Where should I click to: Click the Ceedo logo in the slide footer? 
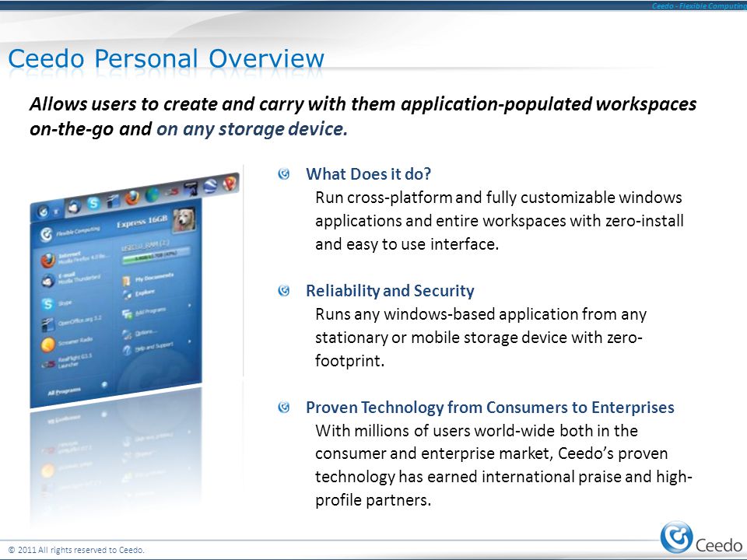tap(701, 538)
